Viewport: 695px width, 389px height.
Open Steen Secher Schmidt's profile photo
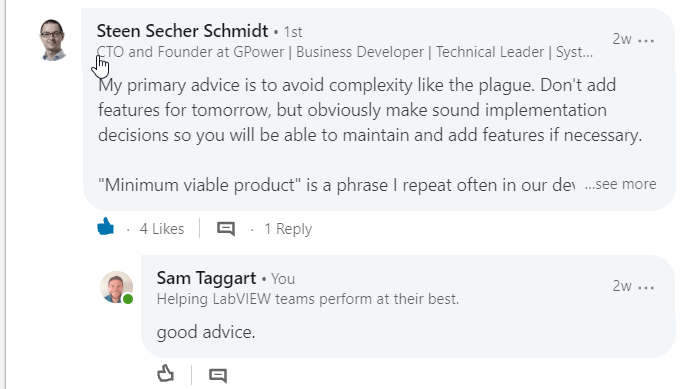coord(52,39)
